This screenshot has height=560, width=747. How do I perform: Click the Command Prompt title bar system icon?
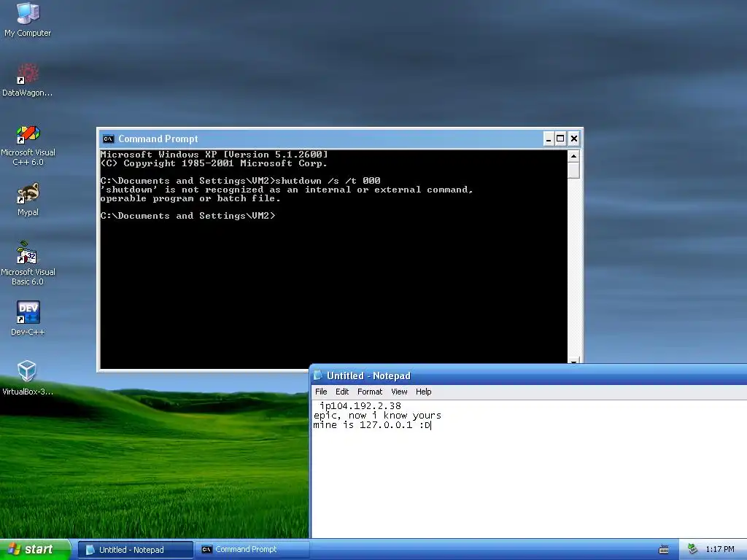[x=108, y=139]
